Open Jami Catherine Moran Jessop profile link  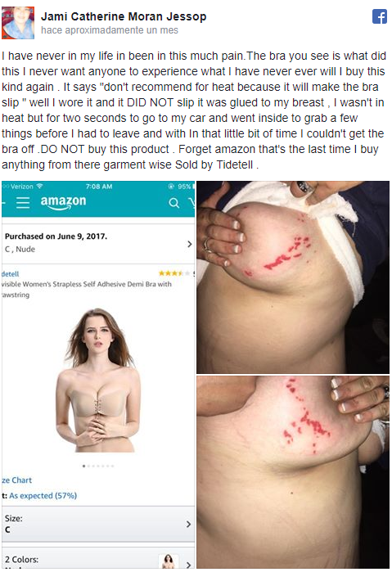124,16
